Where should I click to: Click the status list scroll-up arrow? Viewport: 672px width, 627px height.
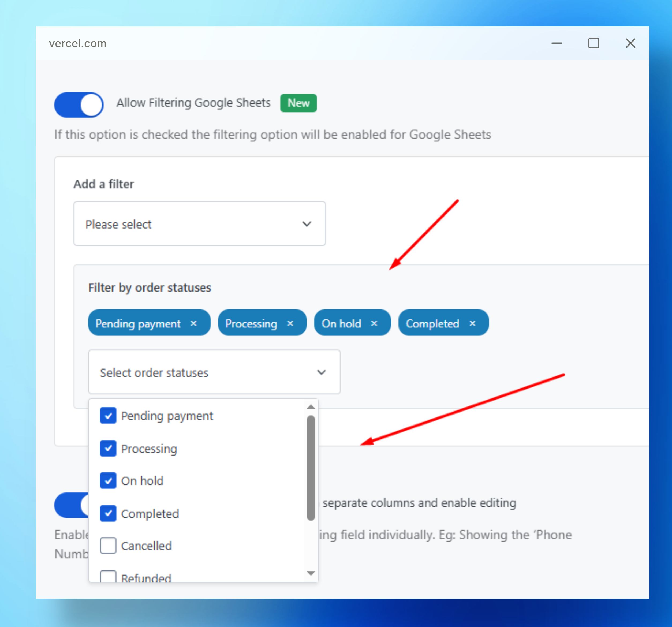pos(311,407)
